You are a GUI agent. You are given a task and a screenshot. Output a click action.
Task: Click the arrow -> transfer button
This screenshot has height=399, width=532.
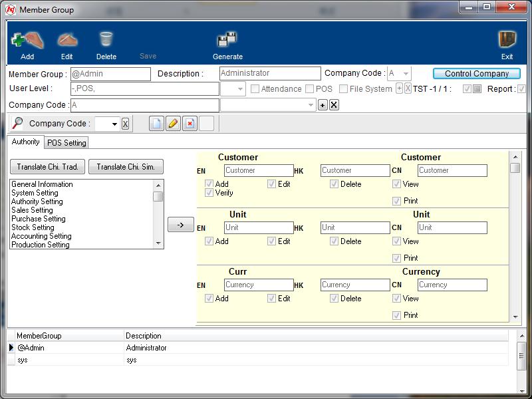tap(180, 225)
